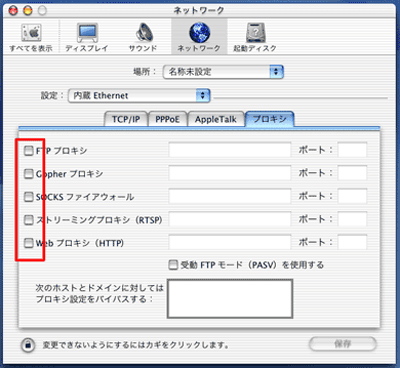Open the ディスプレイ preferences icon
400x368 pixels.
(x=87, y=32)
